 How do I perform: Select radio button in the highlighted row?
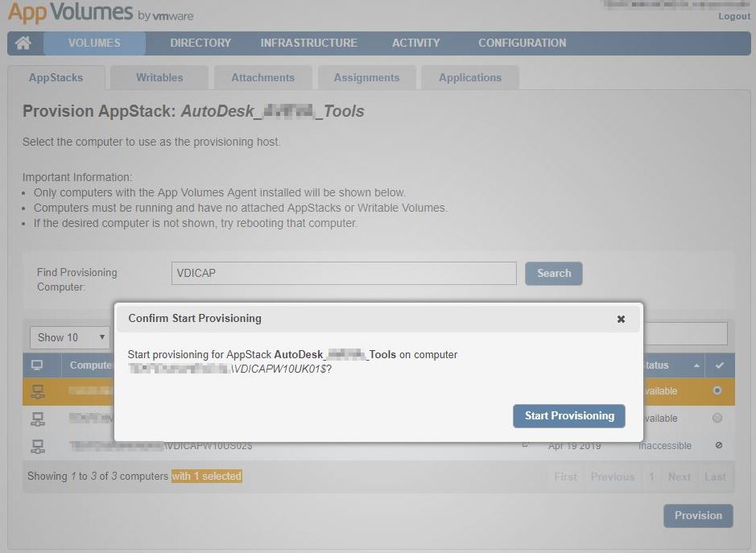point(717,390)
